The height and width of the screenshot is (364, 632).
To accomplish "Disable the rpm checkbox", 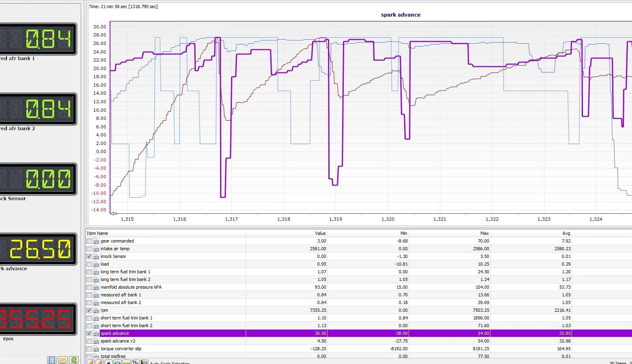I will (89, 310).
